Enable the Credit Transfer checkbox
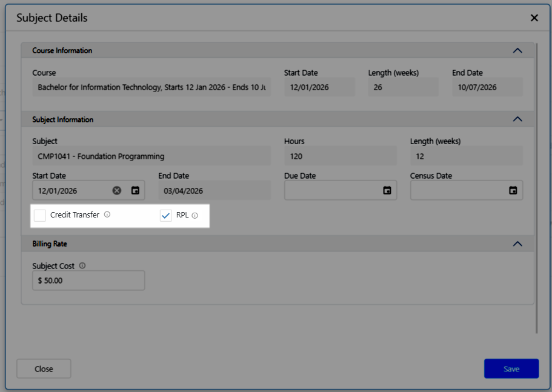 40,215
